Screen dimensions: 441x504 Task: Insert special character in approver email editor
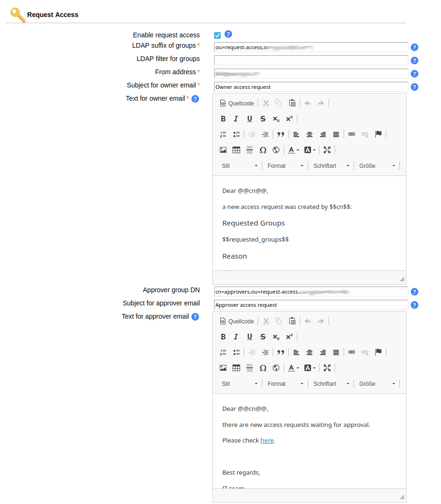[263, 368]
